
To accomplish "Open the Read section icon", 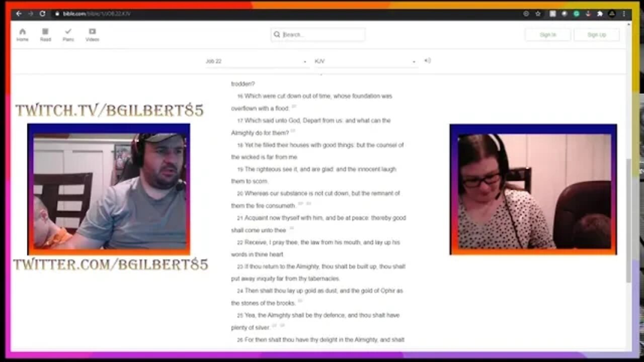I will (x=45, y=35).
